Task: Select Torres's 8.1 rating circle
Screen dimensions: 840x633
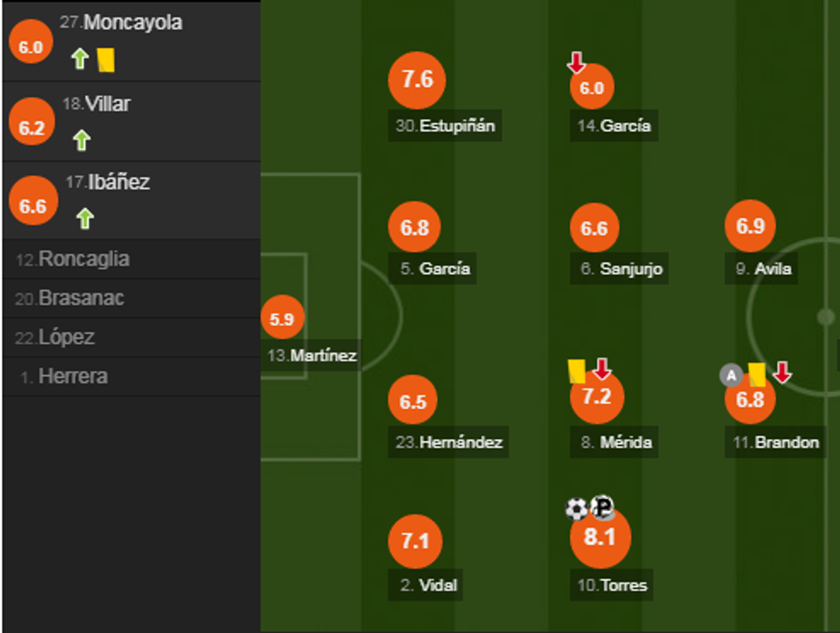Action: point(600,538)
